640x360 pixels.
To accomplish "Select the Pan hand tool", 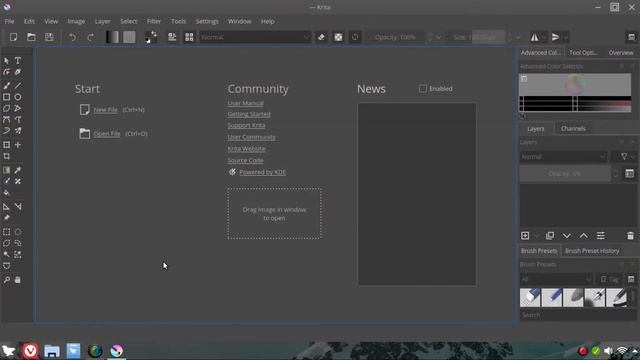I will click(18, 280).
